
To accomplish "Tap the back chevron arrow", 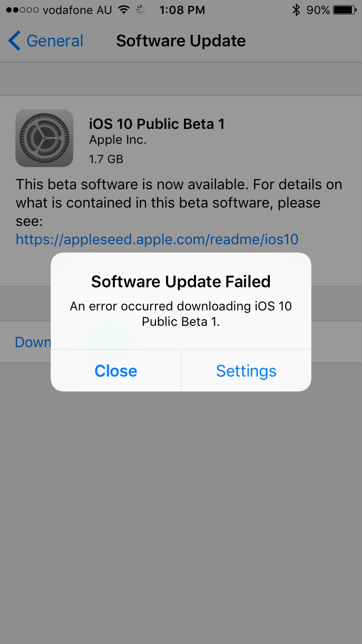I will pos(14,41).
